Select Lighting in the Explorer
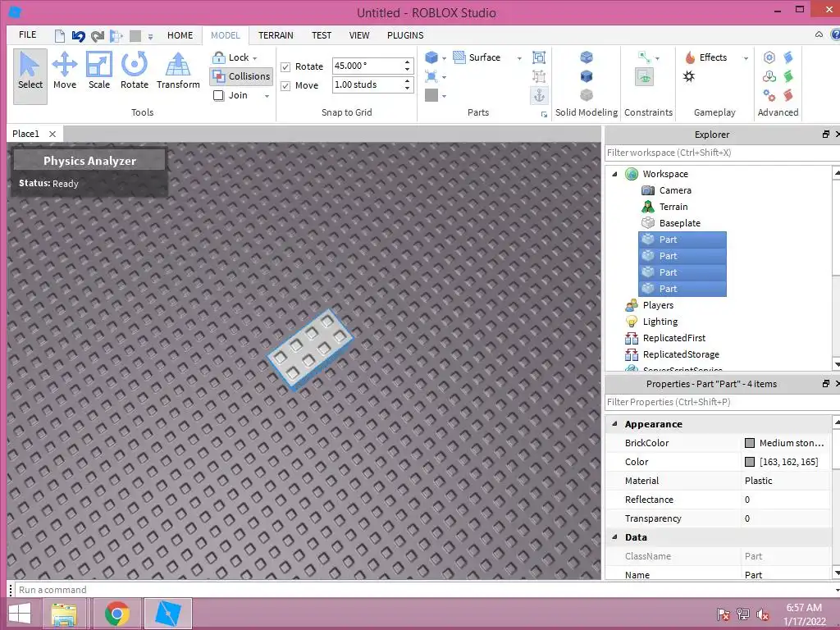 660,322
